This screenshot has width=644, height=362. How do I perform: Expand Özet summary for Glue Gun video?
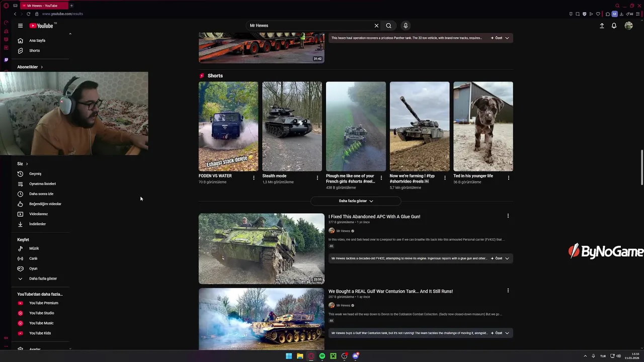click(500, 258)
